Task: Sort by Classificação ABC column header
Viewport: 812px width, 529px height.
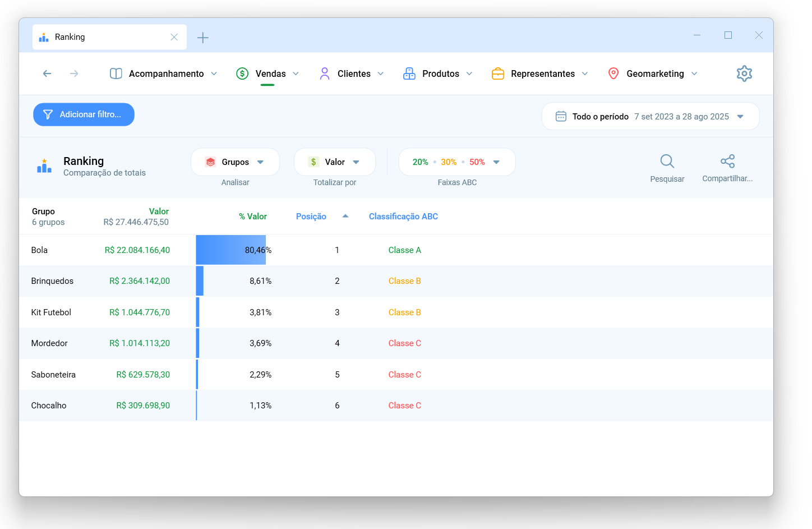Action: click(403, 217)
